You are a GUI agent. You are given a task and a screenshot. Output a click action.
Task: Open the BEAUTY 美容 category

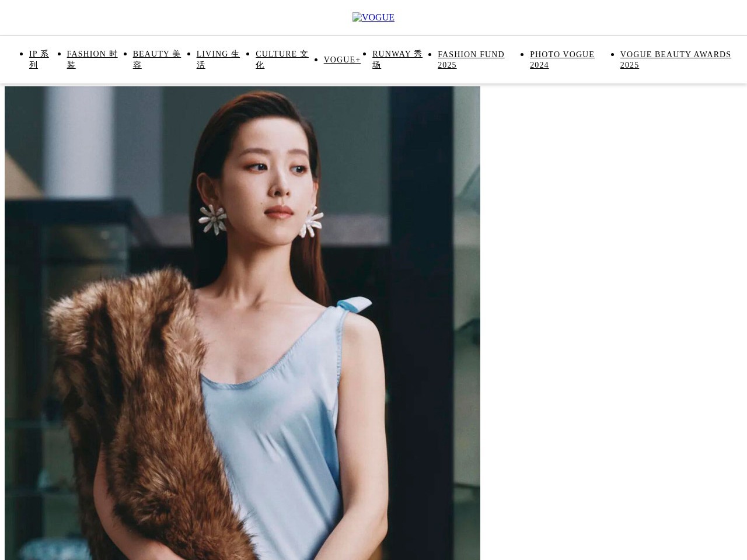[156, 59]
